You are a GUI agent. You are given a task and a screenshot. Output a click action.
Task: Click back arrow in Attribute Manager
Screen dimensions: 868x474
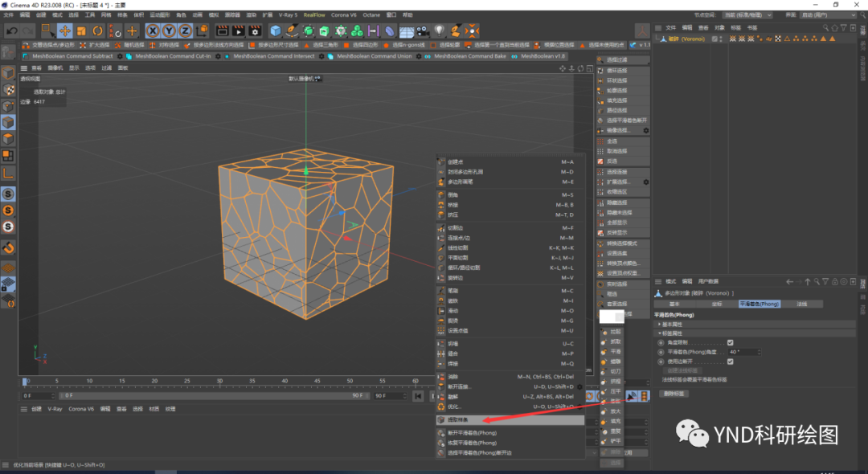point(789,281)
